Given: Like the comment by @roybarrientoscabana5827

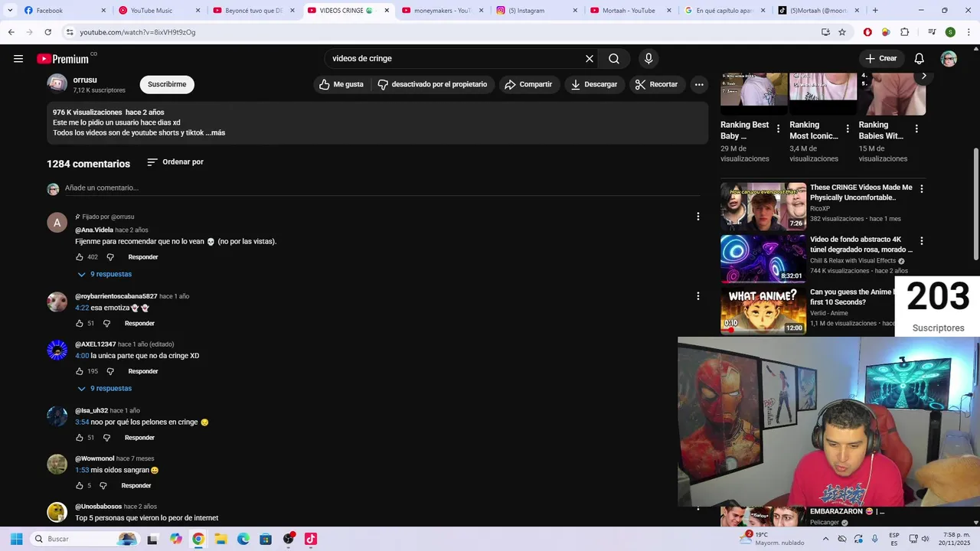Looking at the screenshot, I should [80, 324].
